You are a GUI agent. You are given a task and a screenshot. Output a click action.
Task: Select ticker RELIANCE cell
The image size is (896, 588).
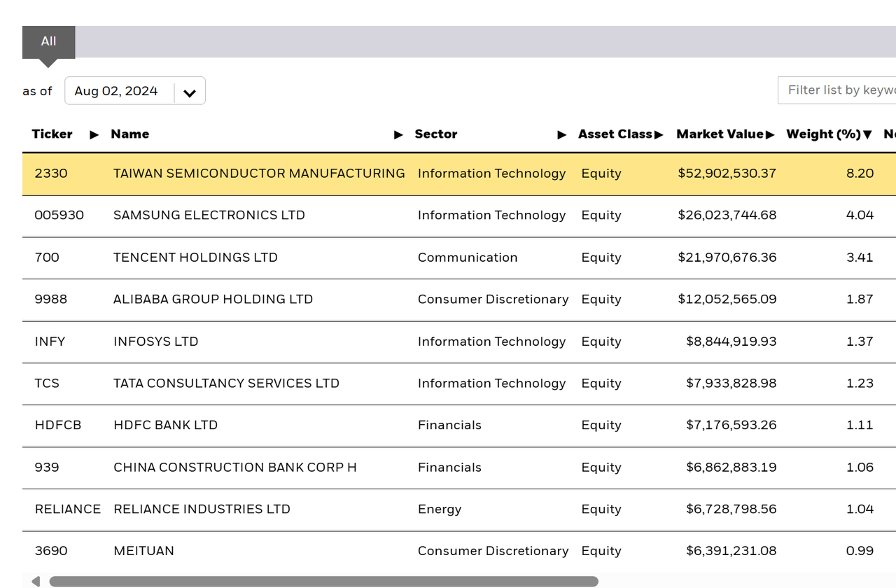68,509
